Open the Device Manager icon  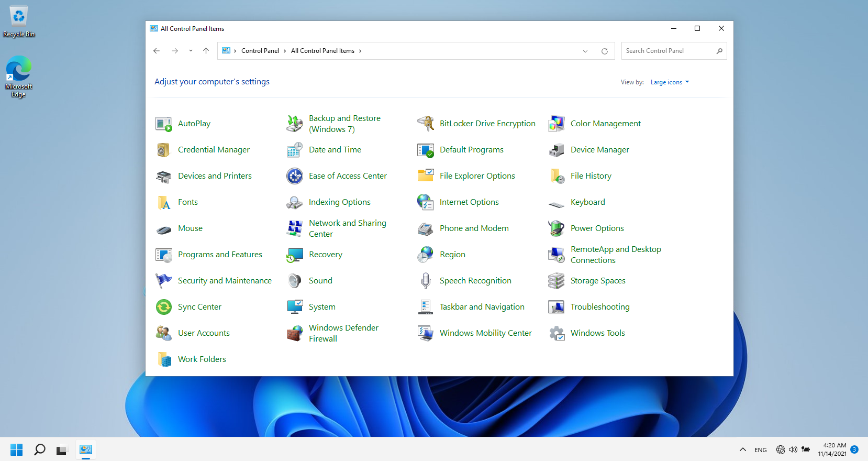click(556, 150)
